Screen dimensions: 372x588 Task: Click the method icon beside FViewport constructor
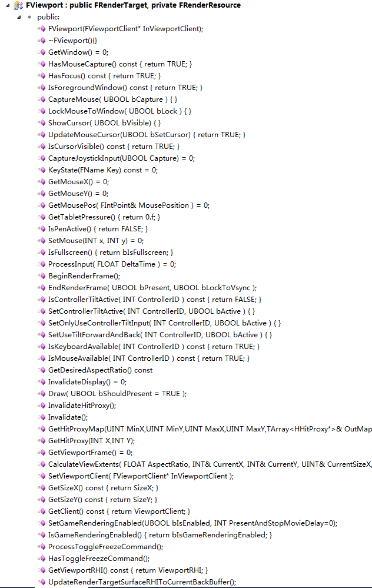[41, 29]
